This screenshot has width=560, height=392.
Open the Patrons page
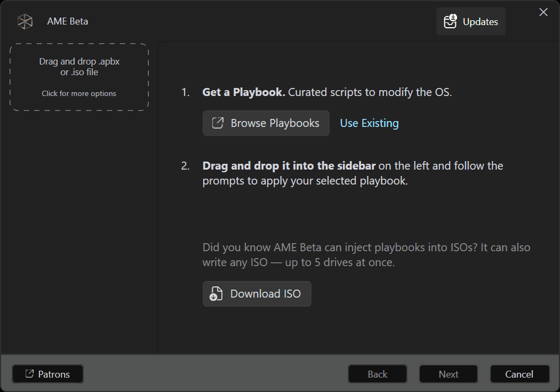(x=48, y=374)
